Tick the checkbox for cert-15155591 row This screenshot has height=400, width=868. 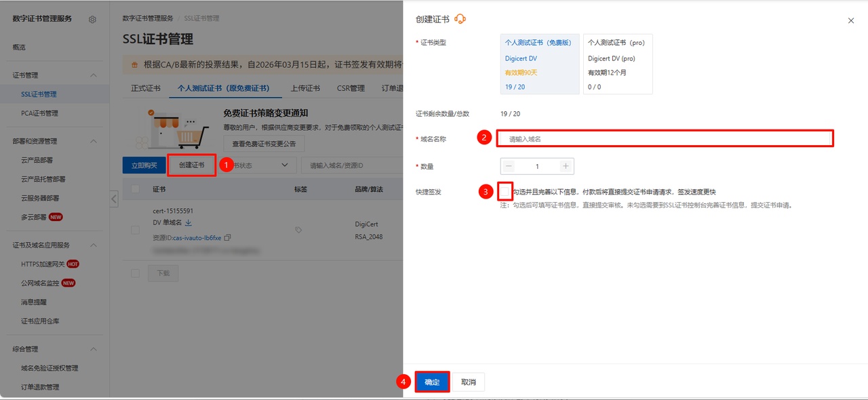click(135, 231)
